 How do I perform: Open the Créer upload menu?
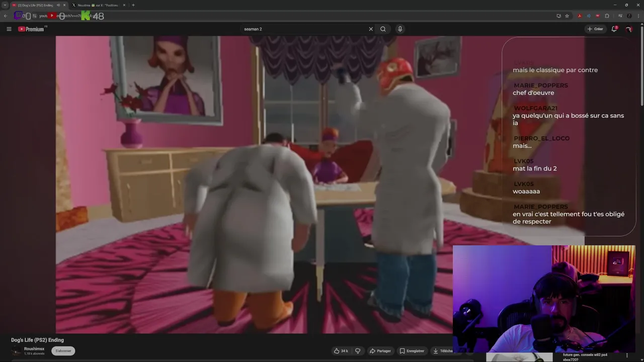pos(595,29)
